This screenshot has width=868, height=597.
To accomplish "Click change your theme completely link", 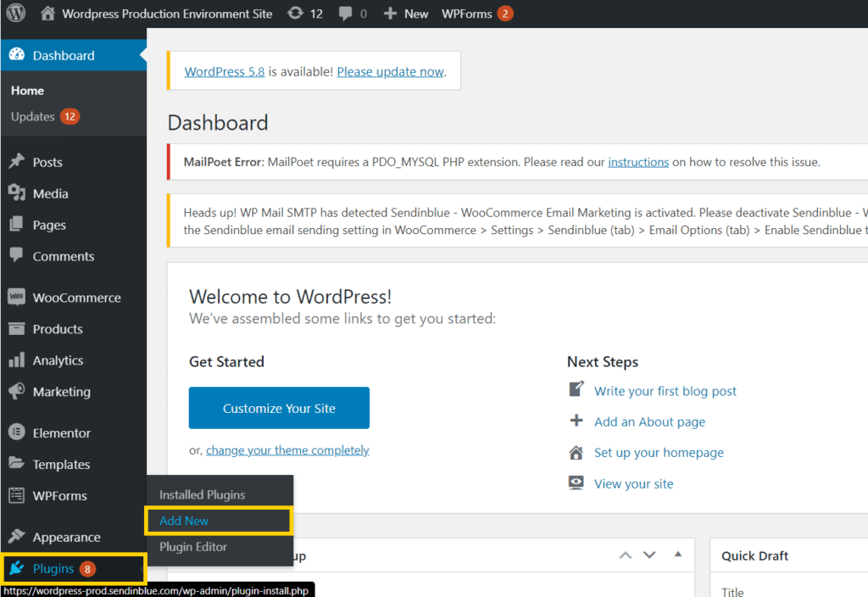I will (x=287, y=450).
